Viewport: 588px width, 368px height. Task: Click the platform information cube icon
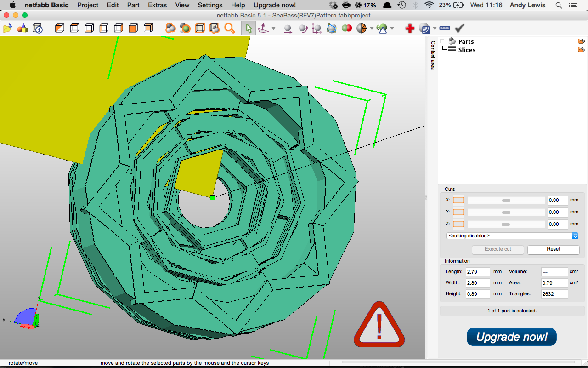tap(38, 29)
